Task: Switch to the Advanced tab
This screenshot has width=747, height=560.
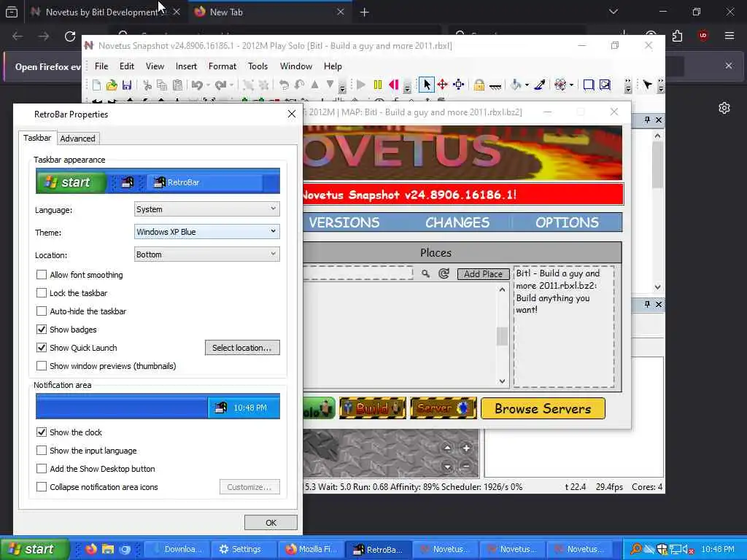Action: coord(77,139)
